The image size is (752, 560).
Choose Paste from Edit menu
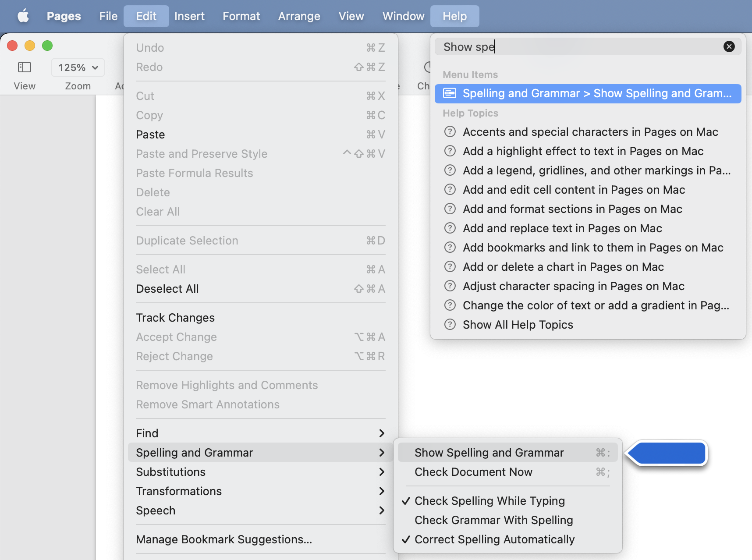click(x=261, y=135)
